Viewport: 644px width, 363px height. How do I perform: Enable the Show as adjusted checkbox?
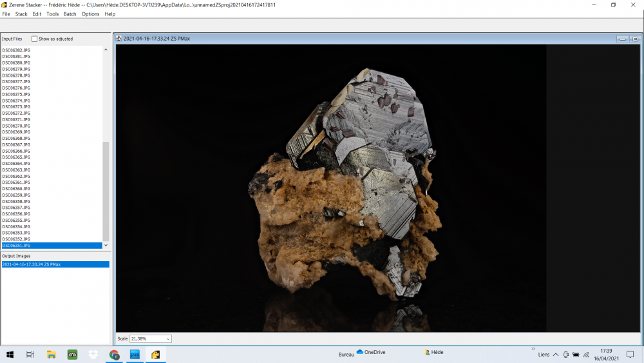coord(35,39)
